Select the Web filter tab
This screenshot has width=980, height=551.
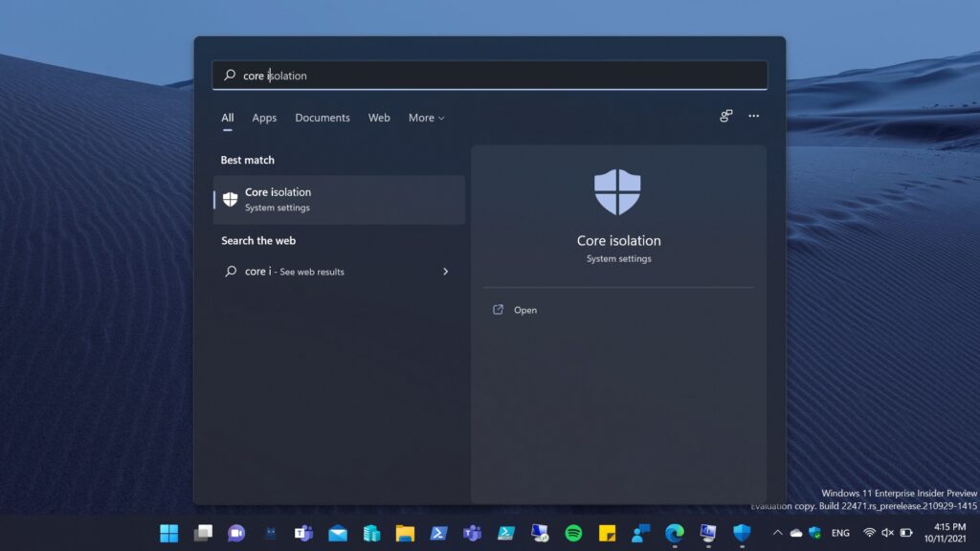379,118
